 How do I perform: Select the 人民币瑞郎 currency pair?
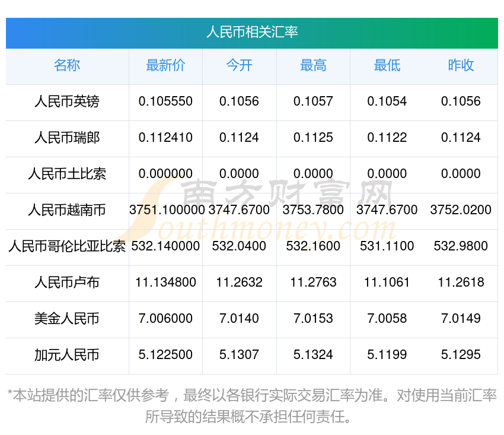67,138
